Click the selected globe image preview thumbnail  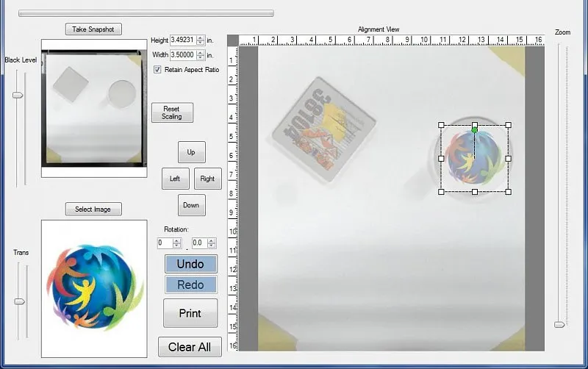pos(93,288)
